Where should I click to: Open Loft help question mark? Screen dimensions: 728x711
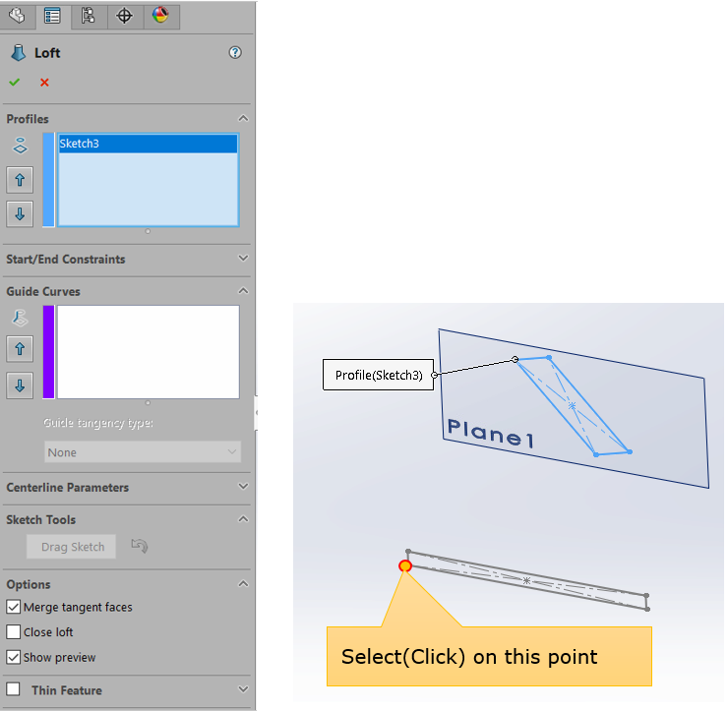235,52
